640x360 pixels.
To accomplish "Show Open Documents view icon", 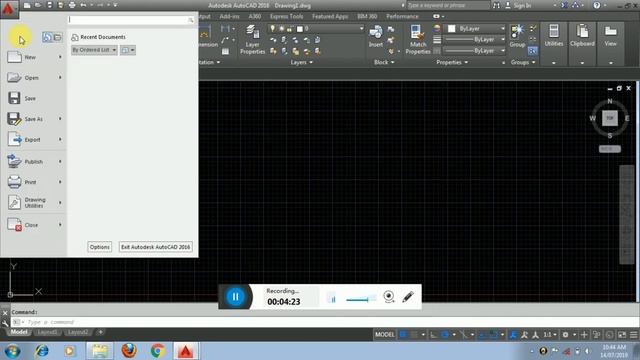I will point(58,37).
